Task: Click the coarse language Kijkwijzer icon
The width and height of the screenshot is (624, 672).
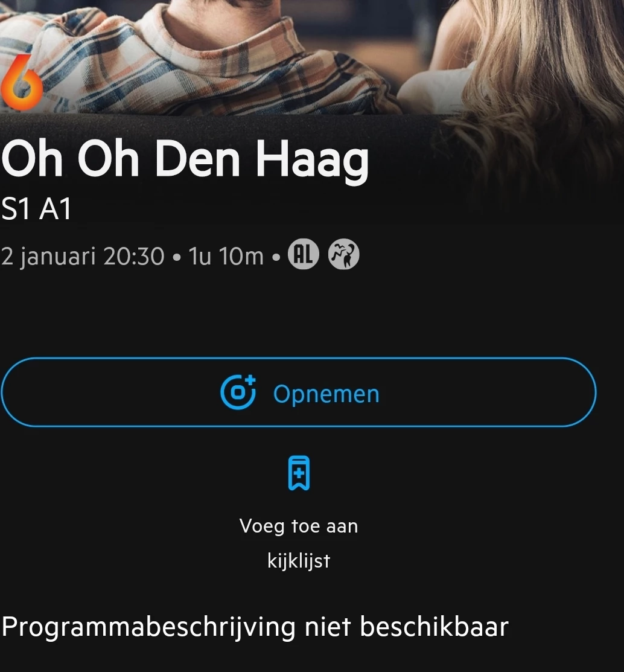Action: coord(343,254)
